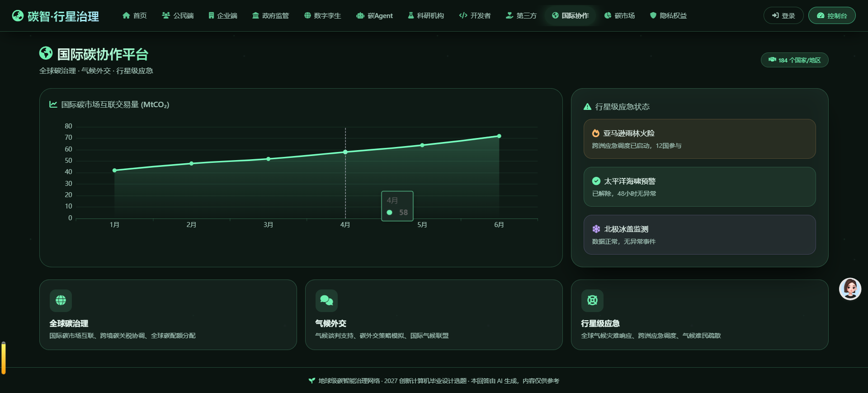Screen dimensions: 868x393
Task: Open the 政府监管 navigation item
Action: 270,16
